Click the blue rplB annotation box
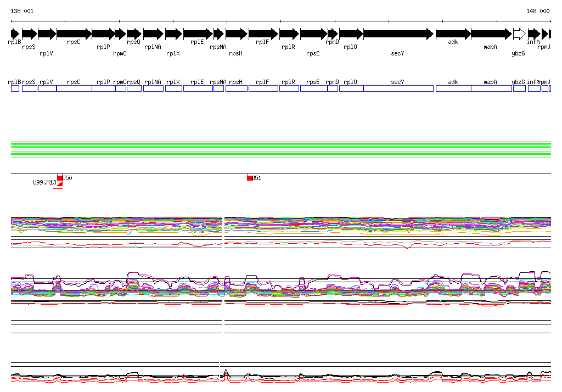 tap(15, 88)
